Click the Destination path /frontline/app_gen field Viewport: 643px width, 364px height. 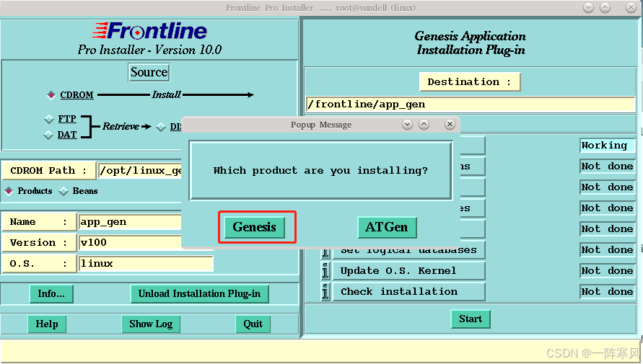point(471,105)
